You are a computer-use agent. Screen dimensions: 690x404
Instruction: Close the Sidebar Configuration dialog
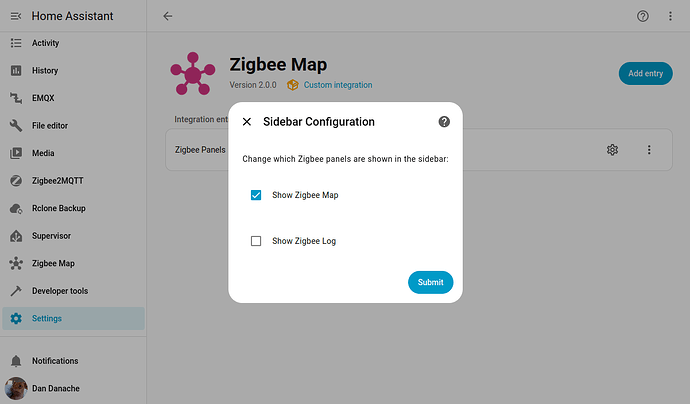(x=247, y=122)
